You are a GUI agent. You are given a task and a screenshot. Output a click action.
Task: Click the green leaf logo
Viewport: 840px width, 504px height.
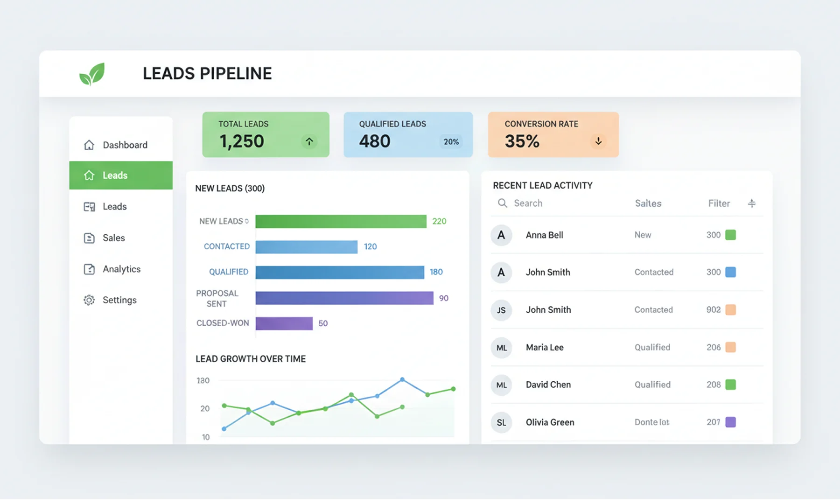click(x=92, y=74)
